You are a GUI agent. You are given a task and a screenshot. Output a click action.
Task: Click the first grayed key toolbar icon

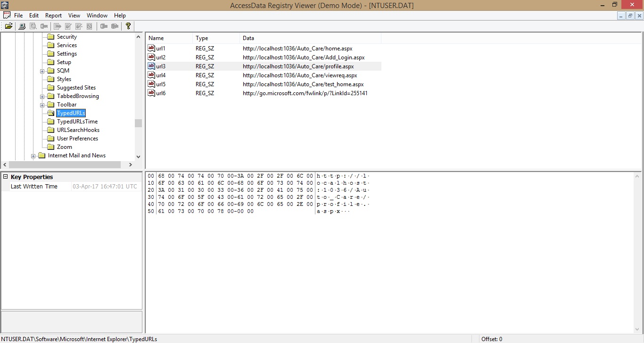click(44, 26)
